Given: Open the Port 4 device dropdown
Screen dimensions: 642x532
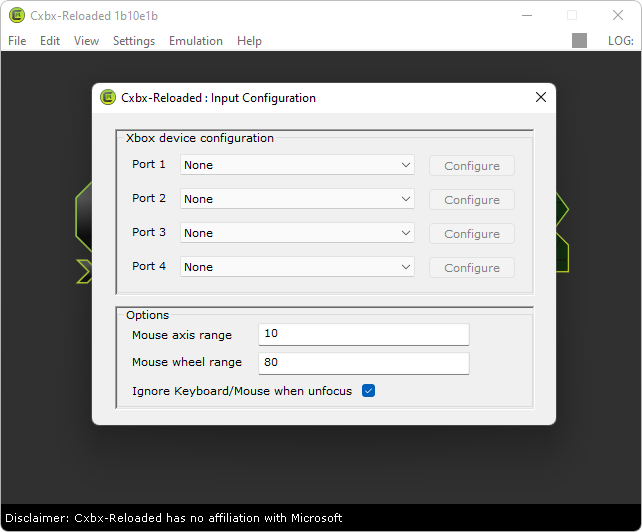Looking at the screenshot, I should tap(297, 267).
